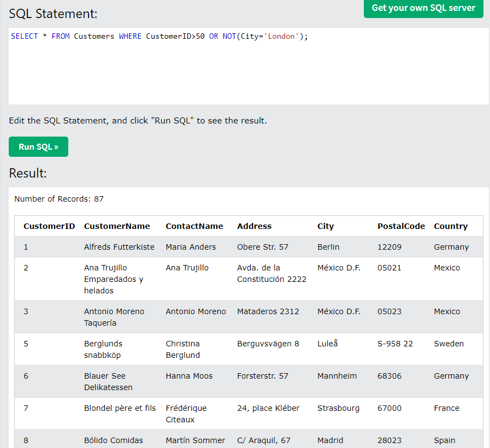Click the Mataderos 2312 address

tap(268, 311)
